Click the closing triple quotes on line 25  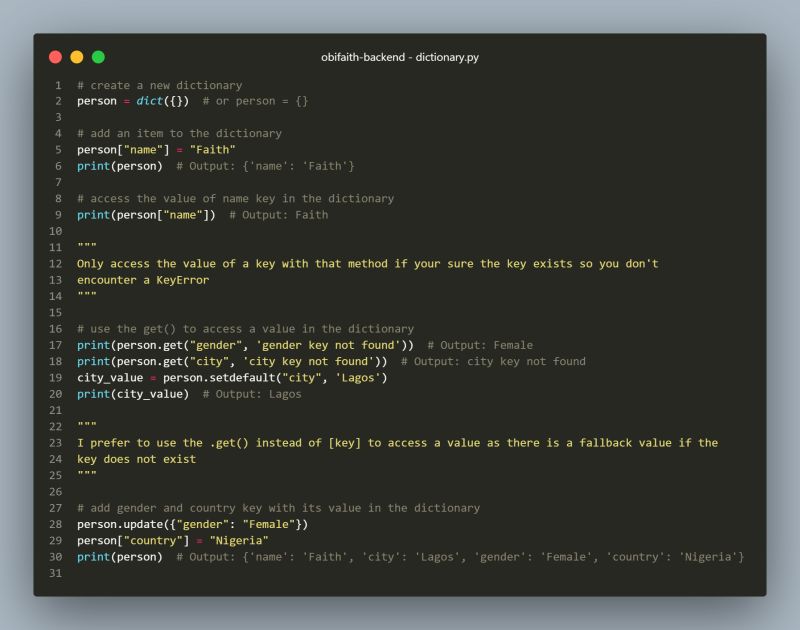click(87, 474)
